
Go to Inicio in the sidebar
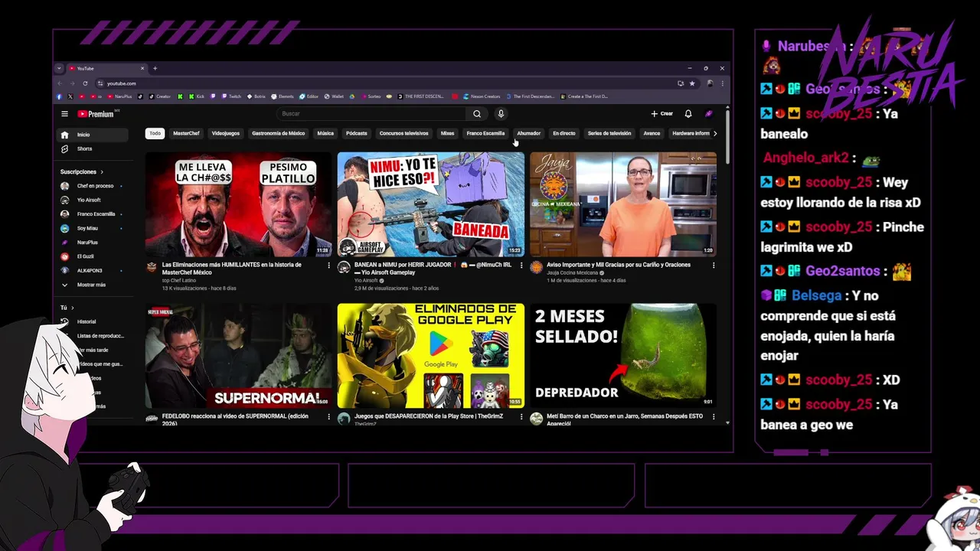pos(93,135)
